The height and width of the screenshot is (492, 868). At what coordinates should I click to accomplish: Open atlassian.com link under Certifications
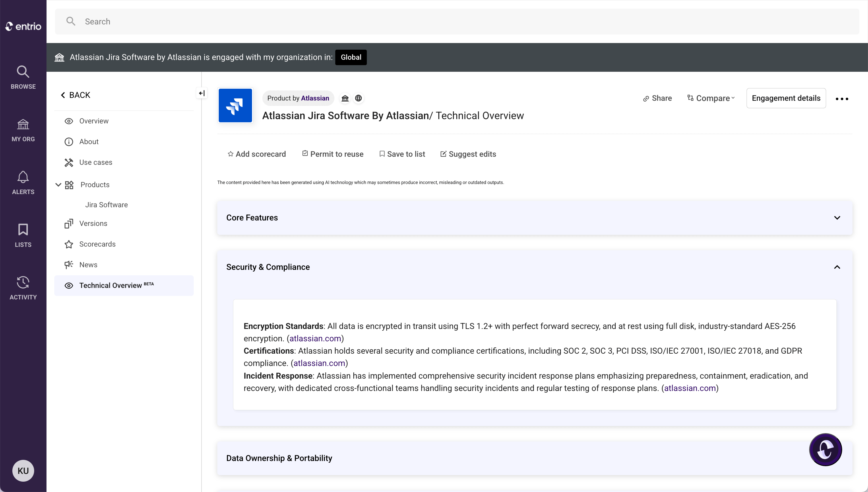click(x=319, y=363)
